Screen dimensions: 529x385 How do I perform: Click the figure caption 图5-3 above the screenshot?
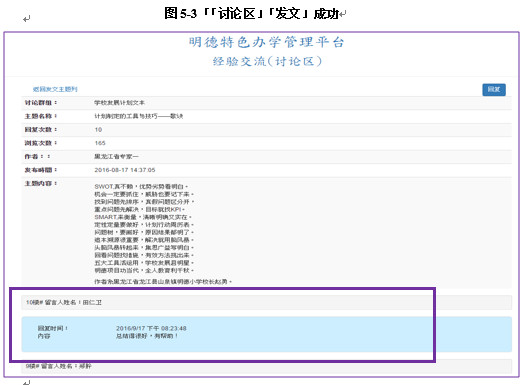251,13
